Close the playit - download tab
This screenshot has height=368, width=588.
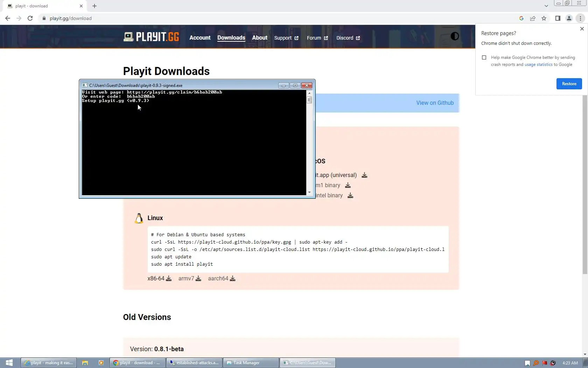click(81, 6)
